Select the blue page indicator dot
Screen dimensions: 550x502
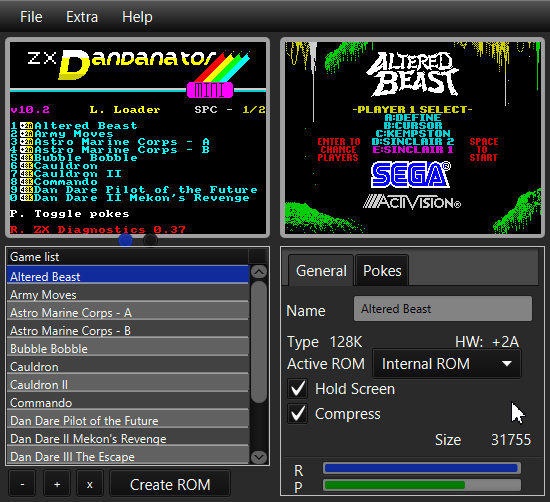[126, 240]
